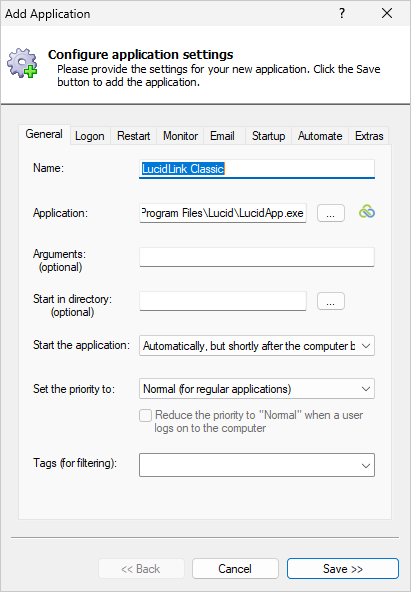Browse for the application executable
The image size is (411, 592).
coord(331,213)
